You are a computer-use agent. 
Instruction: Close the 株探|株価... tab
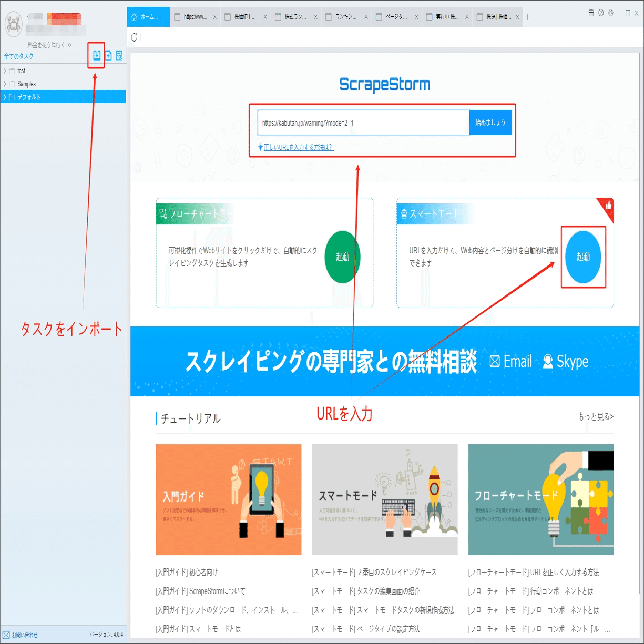pyautogui.click(x=517, y=17)
